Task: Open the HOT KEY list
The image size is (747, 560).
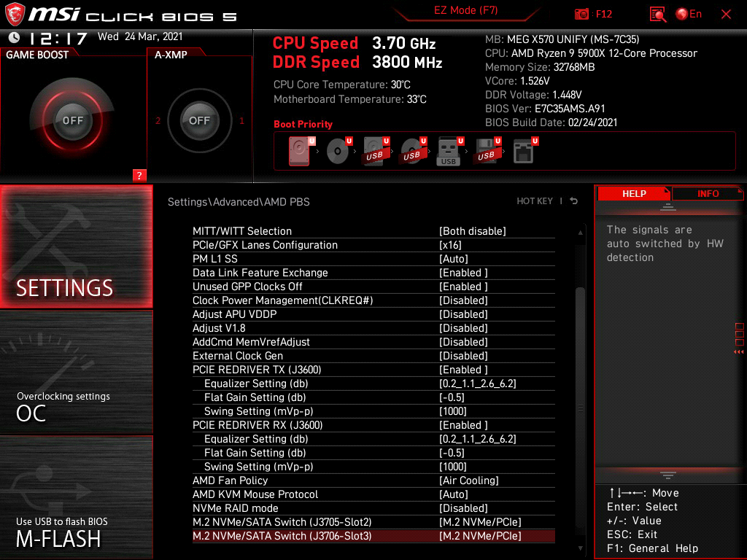Action: (x=535, y=201)
